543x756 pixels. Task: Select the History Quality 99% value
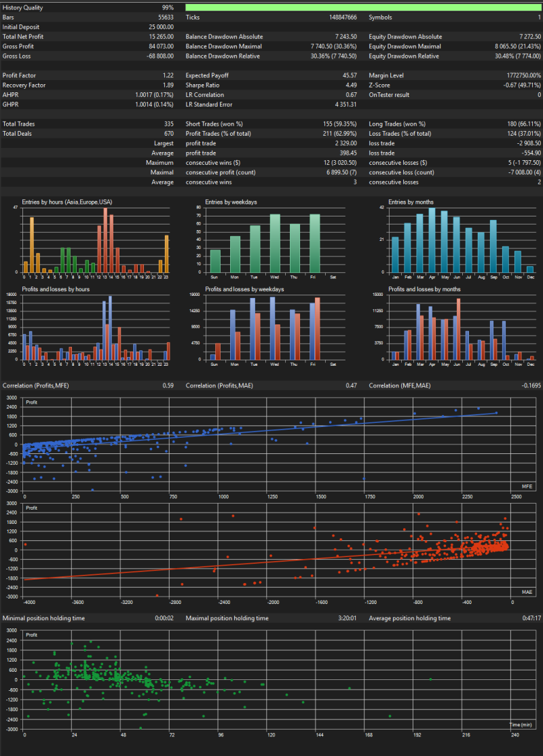(168, 7)
